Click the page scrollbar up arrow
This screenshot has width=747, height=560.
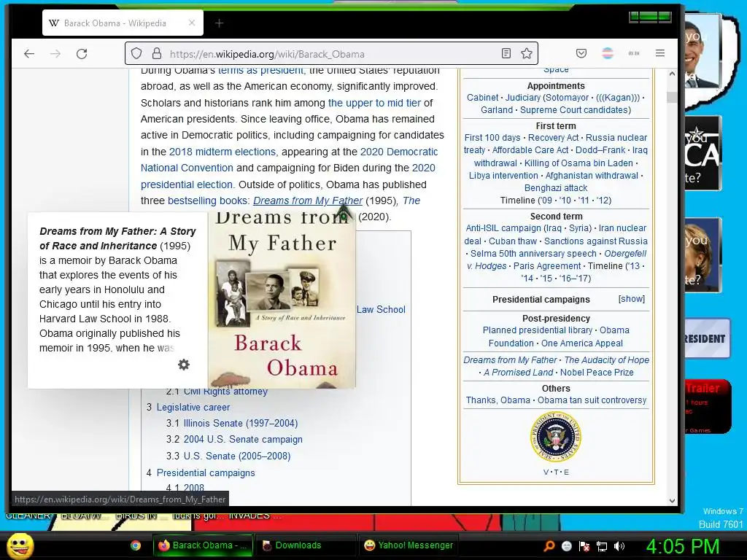(x=672, y=74)
